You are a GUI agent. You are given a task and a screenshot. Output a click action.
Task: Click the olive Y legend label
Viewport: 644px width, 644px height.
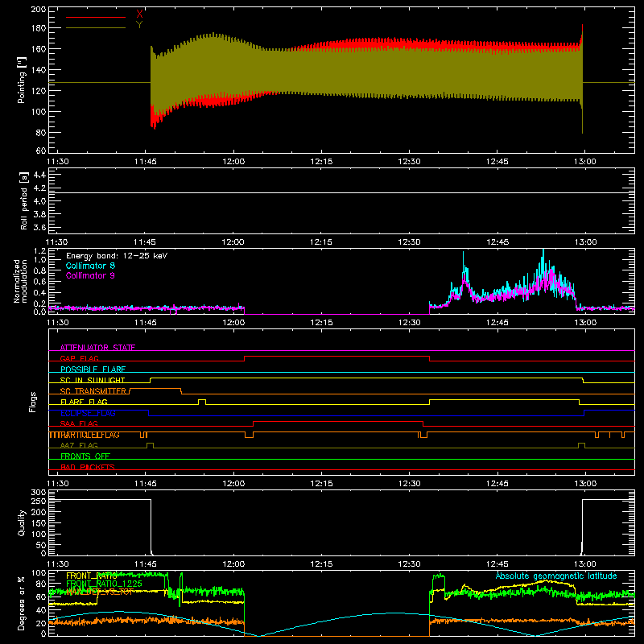click(139, 25)
